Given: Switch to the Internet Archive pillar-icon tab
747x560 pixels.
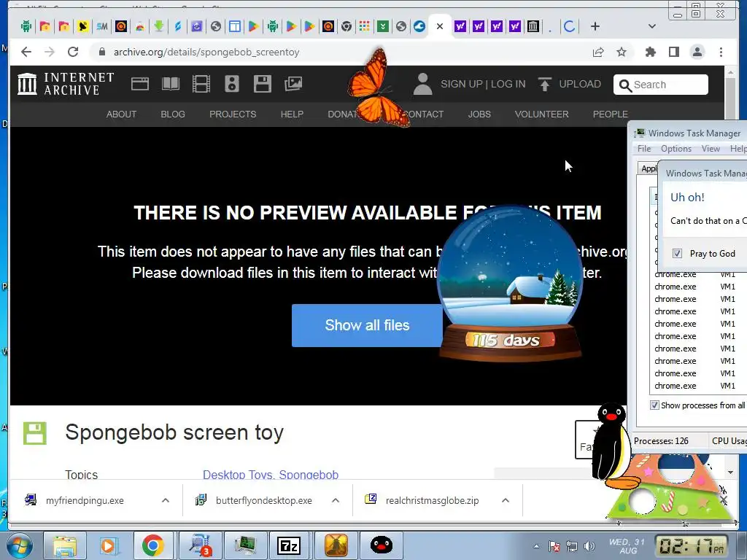Looking at the screenshot, I should (533, 27).
